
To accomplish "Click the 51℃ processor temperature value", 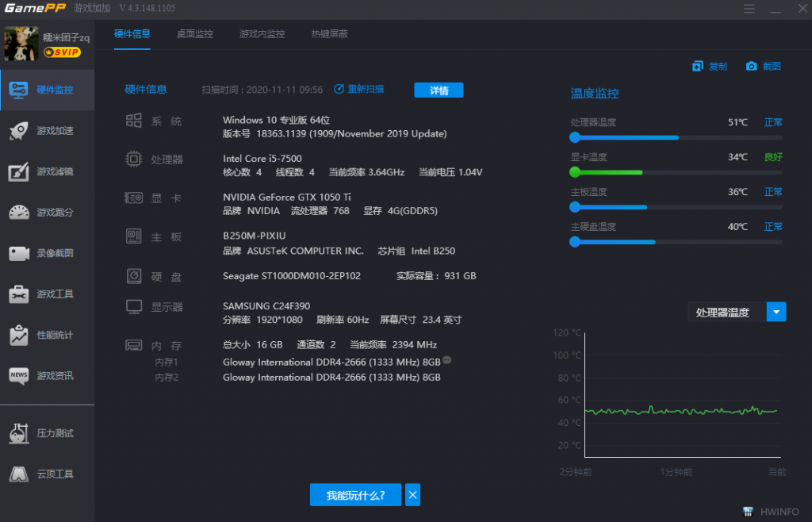I will coord(737,122).
